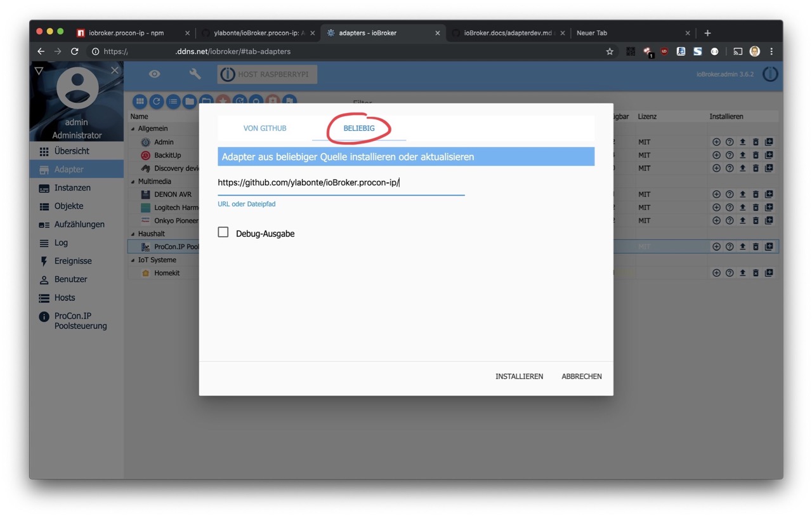The image size is (812, 518).
Task: Collapse the Allgemein group
Action: (133, 129)
